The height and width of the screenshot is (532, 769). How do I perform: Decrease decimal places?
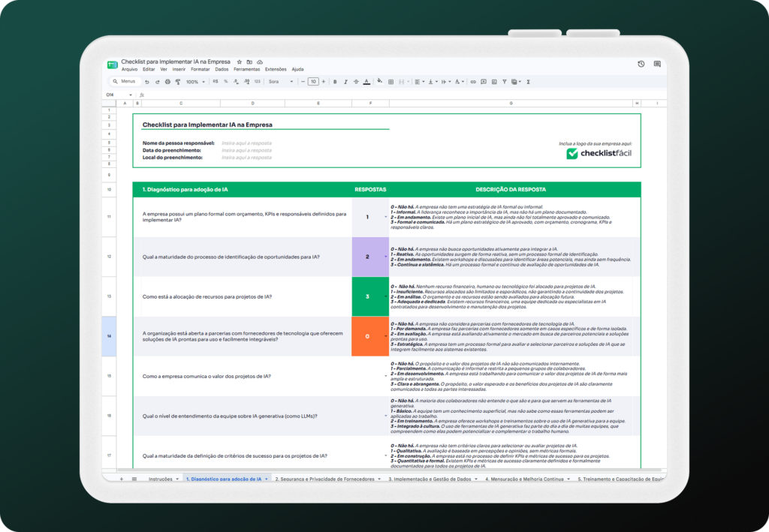236,81
